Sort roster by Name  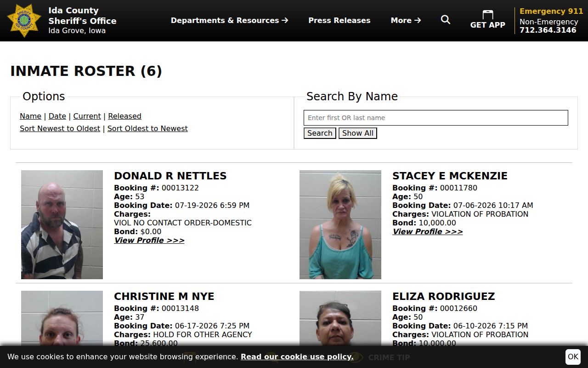point(30,116)
